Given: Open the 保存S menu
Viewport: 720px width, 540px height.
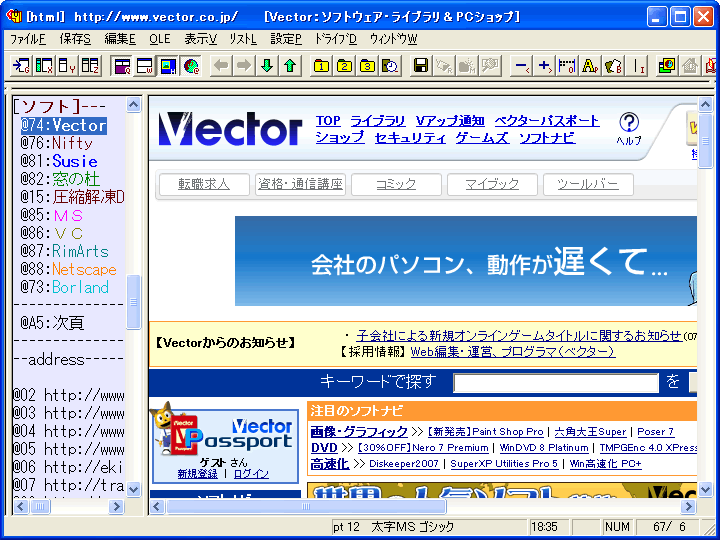Looking at the screenshot, I should pyautogui.click(x=75, y=39).
